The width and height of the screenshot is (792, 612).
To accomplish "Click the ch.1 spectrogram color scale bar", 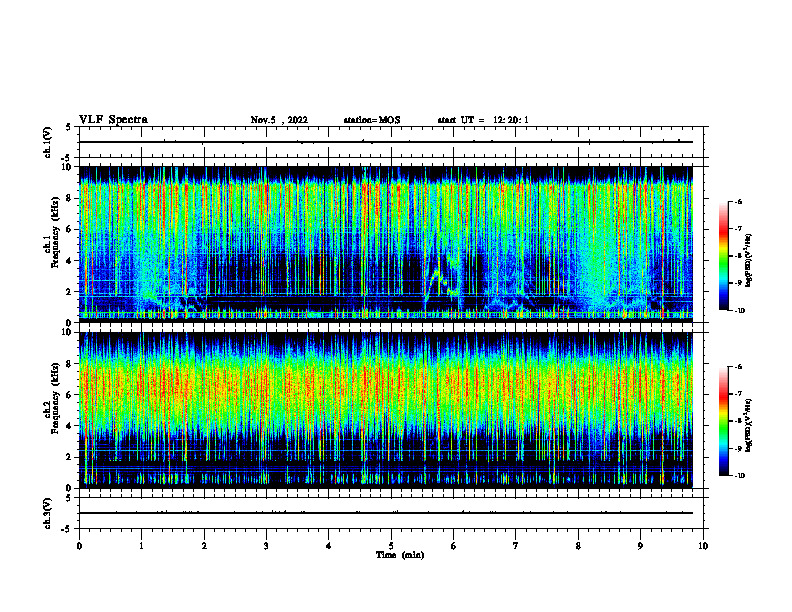I will 723,256.
